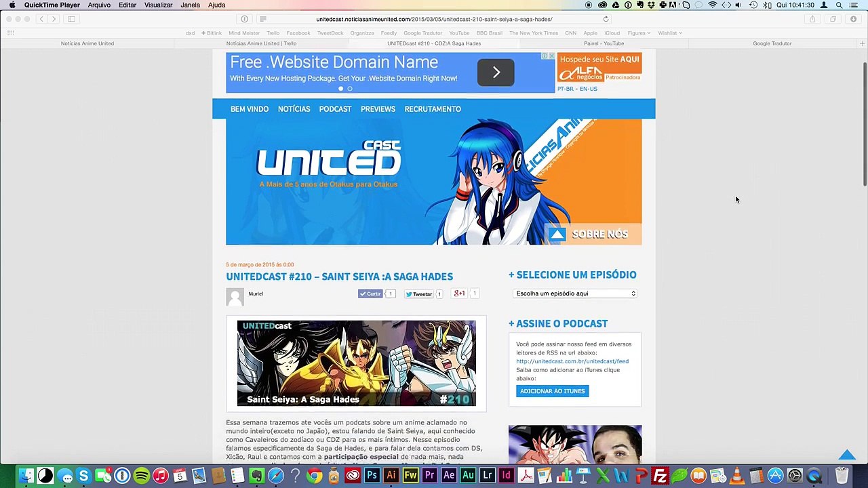The width and height of the screenshot is (868, 488).
Task: Open the NOTÍCIAS nav item
Action: 294,109
